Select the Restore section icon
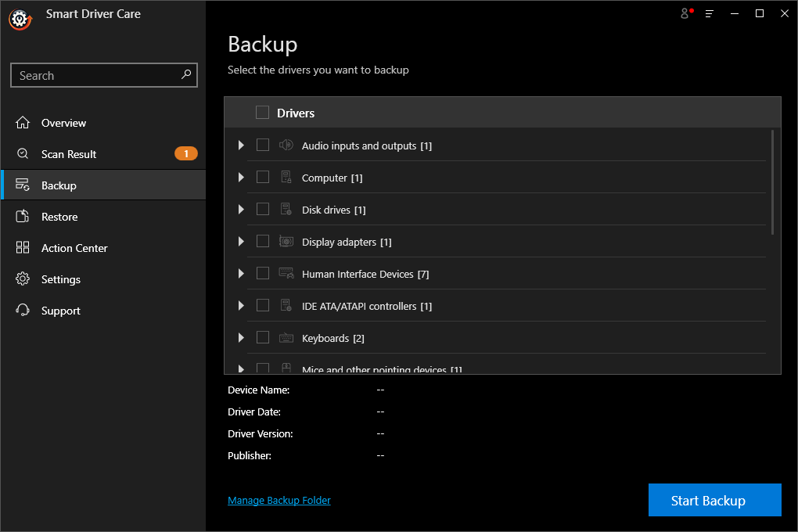 point(24,216)
